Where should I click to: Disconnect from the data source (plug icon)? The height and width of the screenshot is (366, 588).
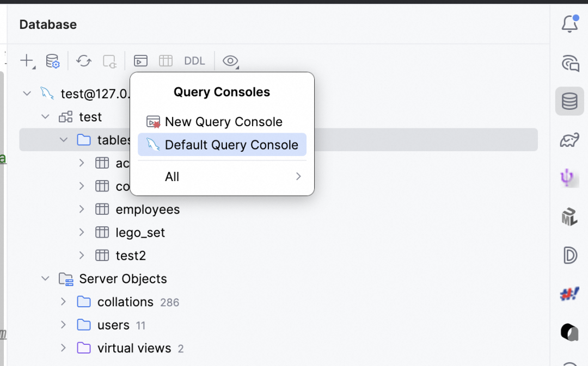tap(110, 61)
